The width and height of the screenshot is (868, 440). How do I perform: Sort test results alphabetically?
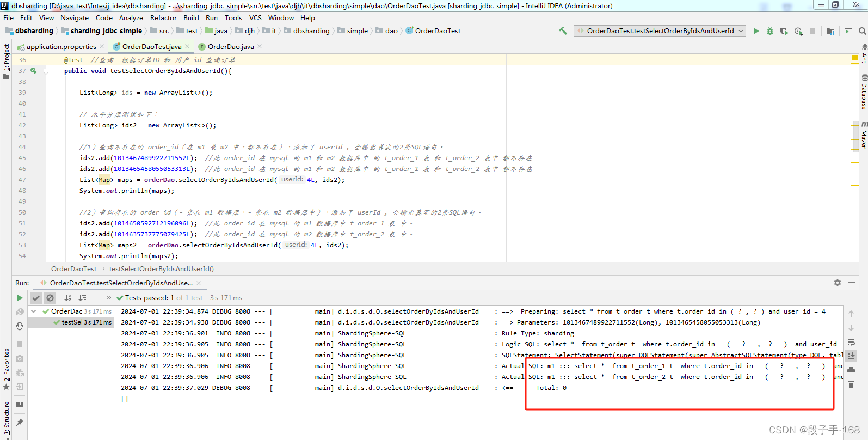(x=68, y=298)
